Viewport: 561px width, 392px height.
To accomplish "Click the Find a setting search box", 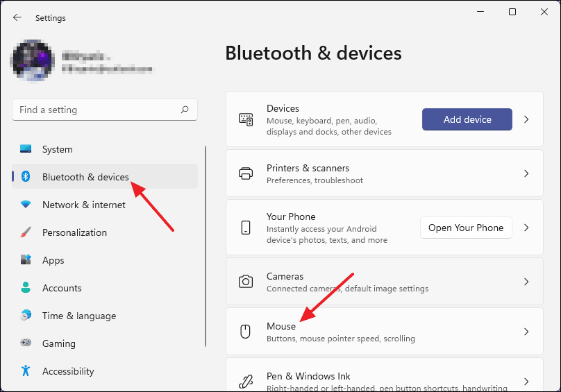I will point(105,110).
